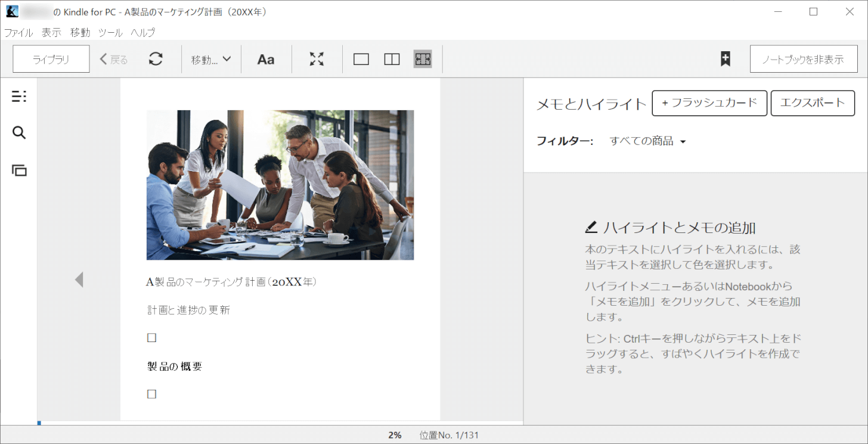
Task: Open the ツール menu
Action: [110, 33]
